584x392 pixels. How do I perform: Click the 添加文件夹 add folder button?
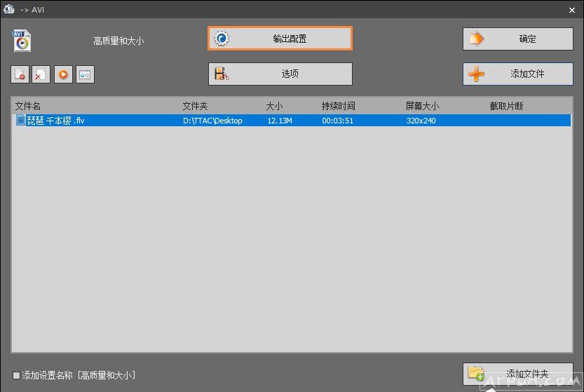(517, 374)
